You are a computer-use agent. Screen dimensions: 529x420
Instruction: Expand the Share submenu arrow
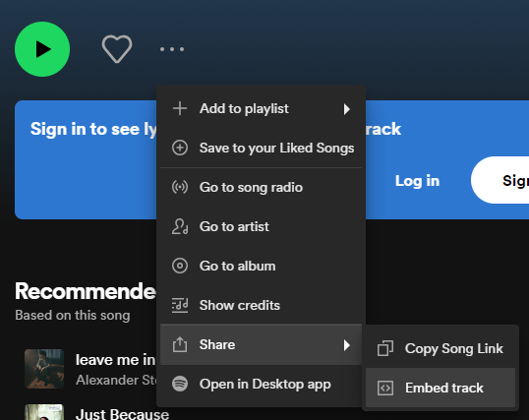[346, 345]
